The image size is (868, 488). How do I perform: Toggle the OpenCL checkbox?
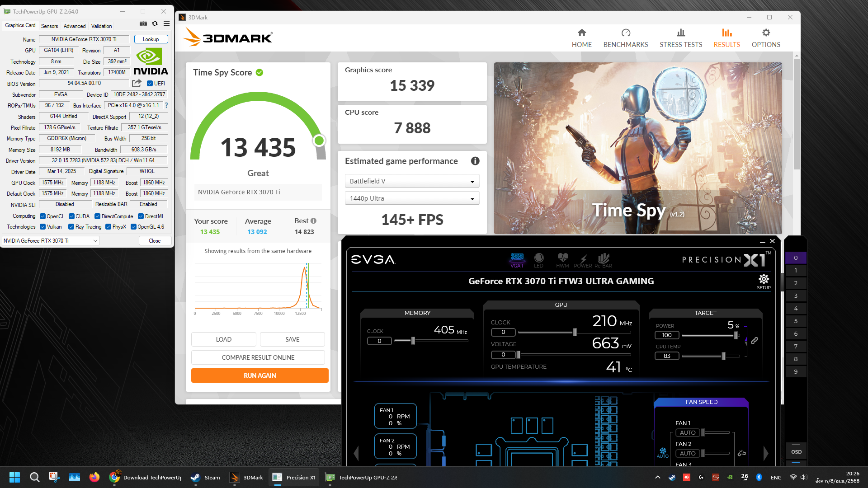42,216
